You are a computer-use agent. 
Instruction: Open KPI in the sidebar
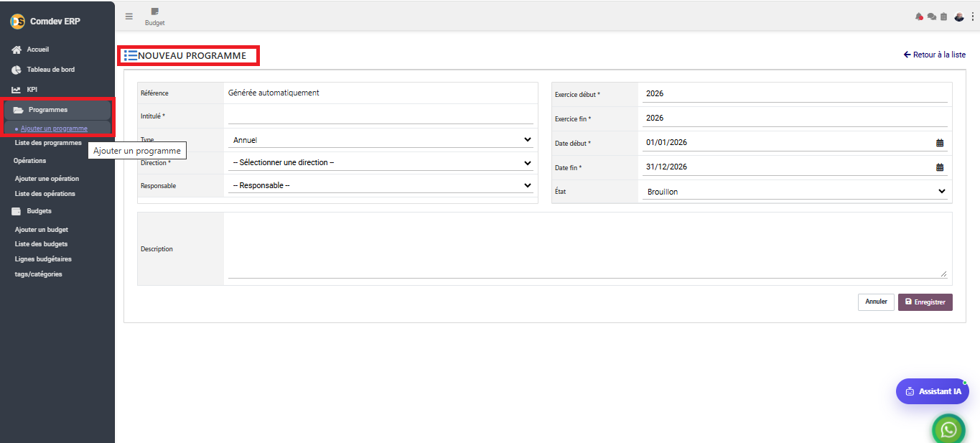pos(32,90)
